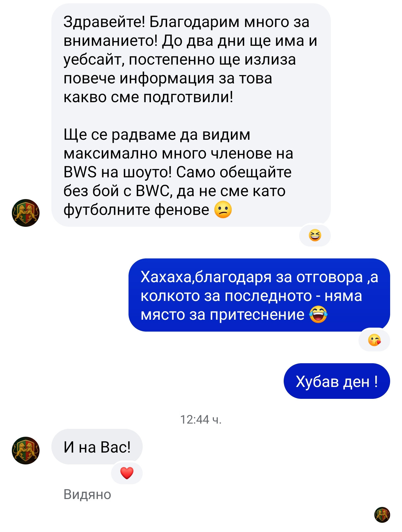Tap the word 'BWS' in the message

click(80, 172)
